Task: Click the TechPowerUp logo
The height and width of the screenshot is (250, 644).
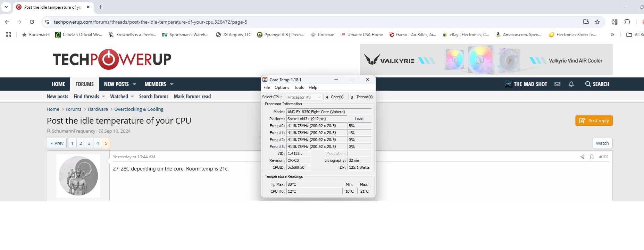Action: coord(112,59)
